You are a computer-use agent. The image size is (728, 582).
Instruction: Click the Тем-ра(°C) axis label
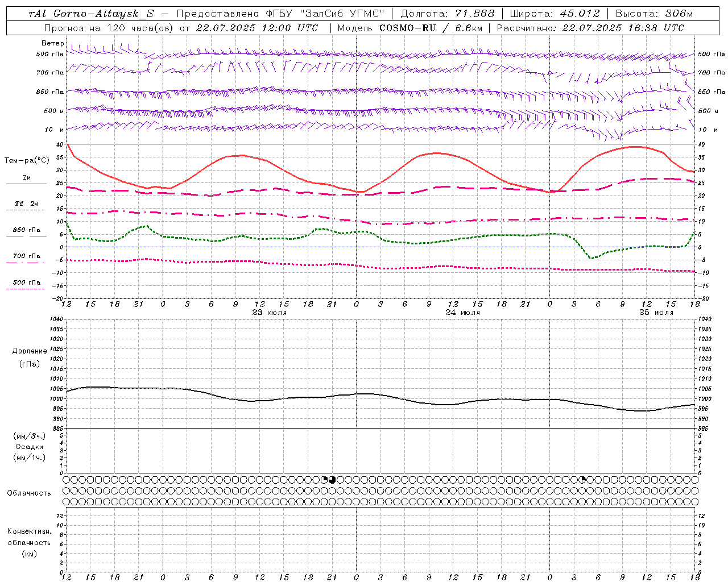coord(27,161)
